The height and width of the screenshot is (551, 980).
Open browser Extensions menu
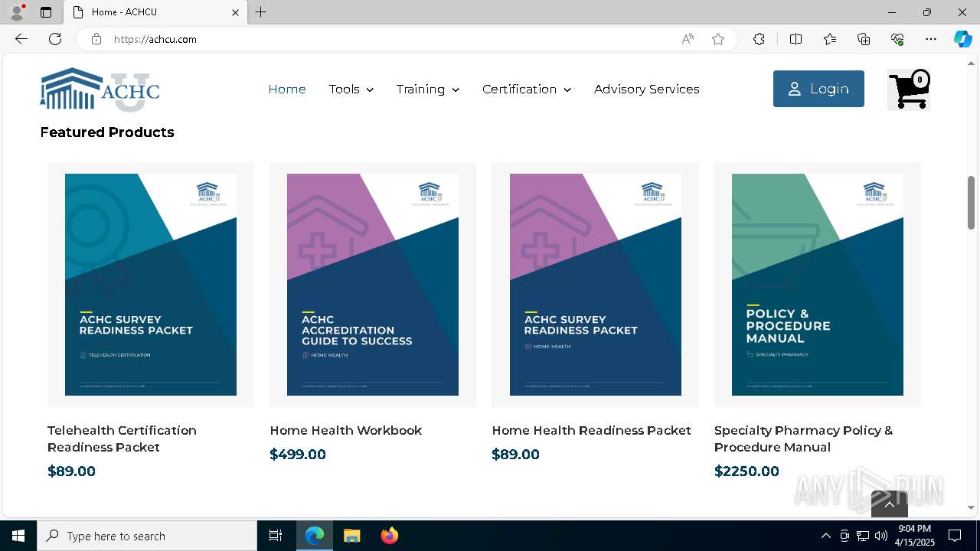click(x=759, y=39)
